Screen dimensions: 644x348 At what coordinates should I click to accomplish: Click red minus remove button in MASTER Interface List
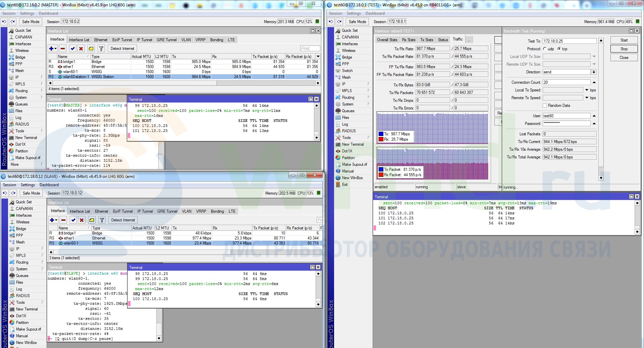[x=62, y=49]
